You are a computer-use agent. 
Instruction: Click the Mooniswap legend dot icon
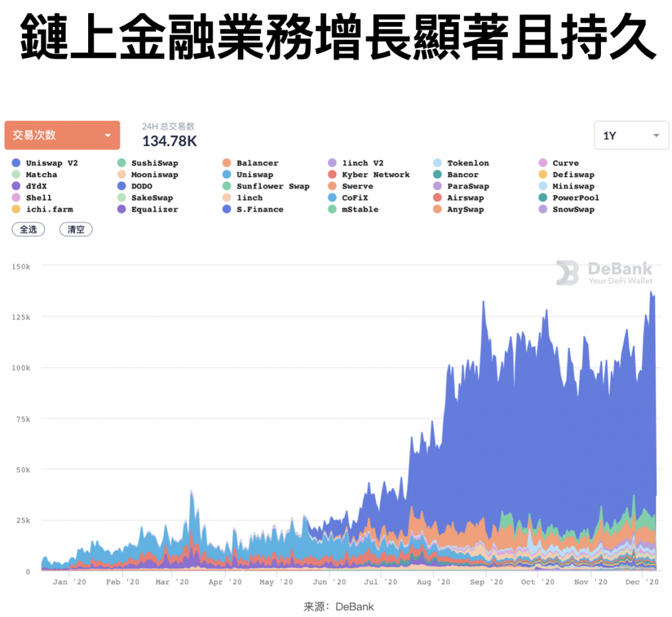(121, 174)
